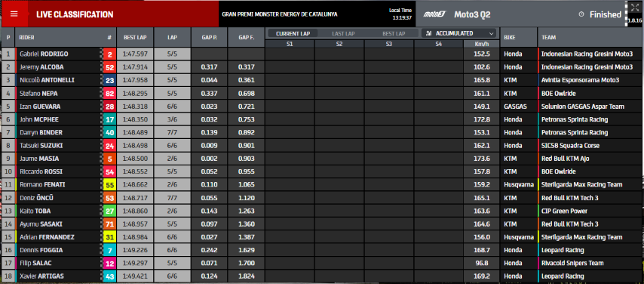
Task: Select rider number badge 23 for Antonelli
Action: click(x=109, y=80)
